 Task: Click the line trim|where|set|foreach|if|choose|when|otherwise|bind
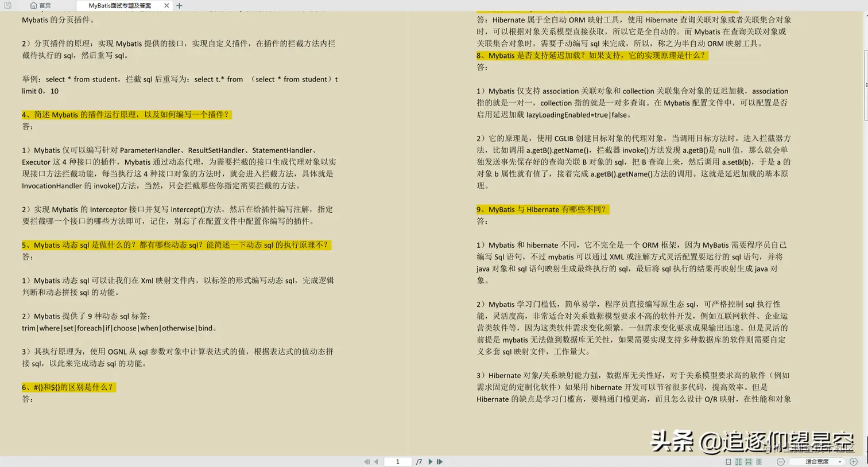[119, 328]
